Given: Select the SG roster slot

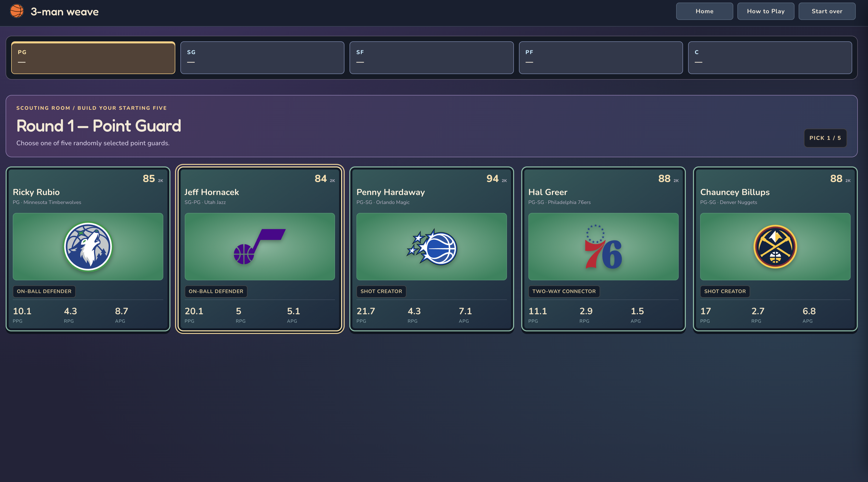Looking at the screenshot, I should [262, 58].
